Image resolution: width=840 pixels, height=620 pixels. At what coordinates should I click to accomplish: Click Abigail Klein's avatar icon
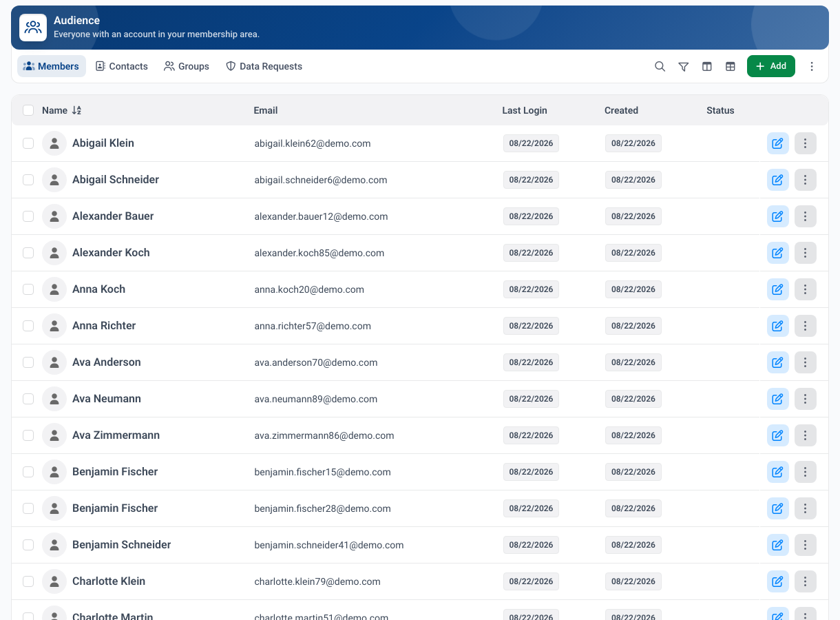(54, 143)
